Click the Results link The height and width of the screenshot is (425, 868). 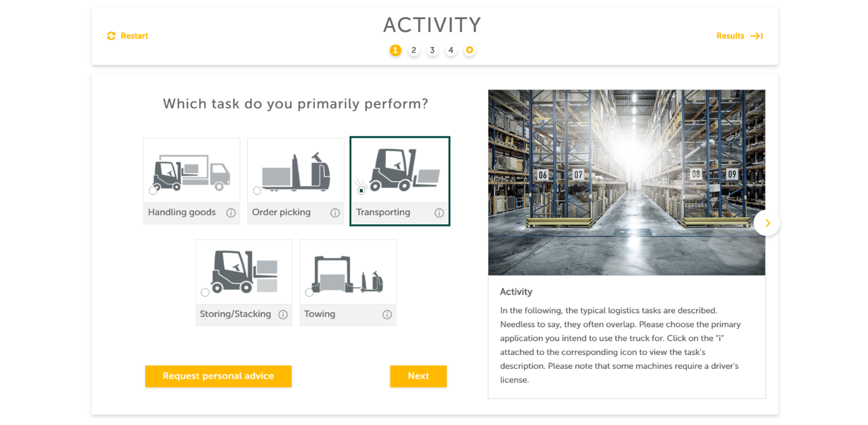tap(730, 36)
